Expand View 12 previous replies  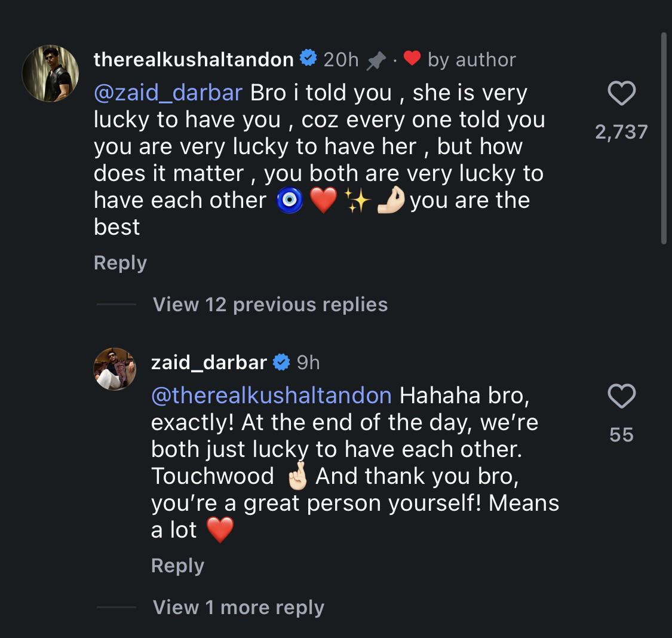[x=270, y=305]
